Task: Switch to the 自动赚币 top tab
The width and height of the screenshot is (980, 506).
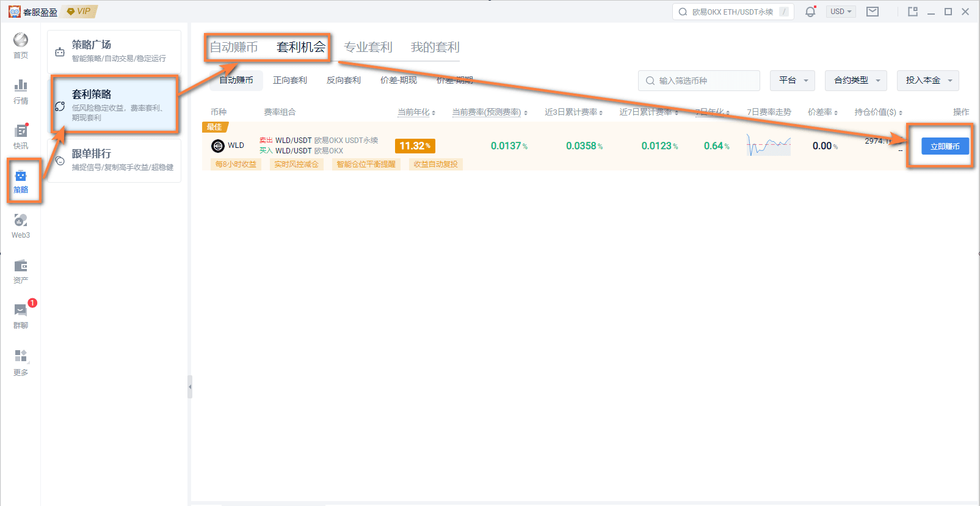Action: pyautogui.click(x=234, y=47)
